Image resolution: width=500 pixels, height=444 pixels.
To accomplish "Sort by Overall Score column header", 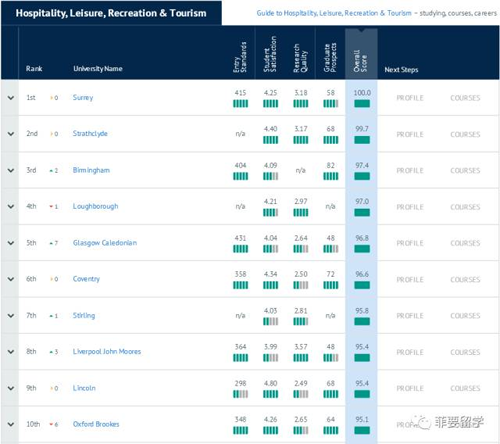I will tap(361, 61).
